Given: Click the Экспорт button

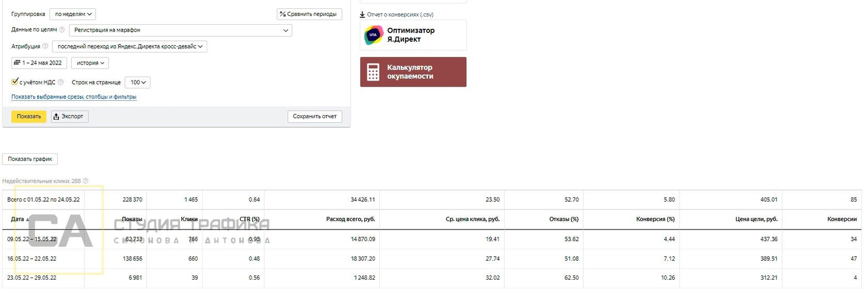Looking at the screenshot, I should [69, 117].
